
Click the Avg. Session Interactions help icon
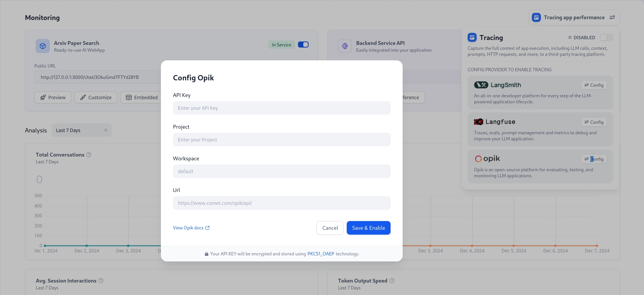101,281
